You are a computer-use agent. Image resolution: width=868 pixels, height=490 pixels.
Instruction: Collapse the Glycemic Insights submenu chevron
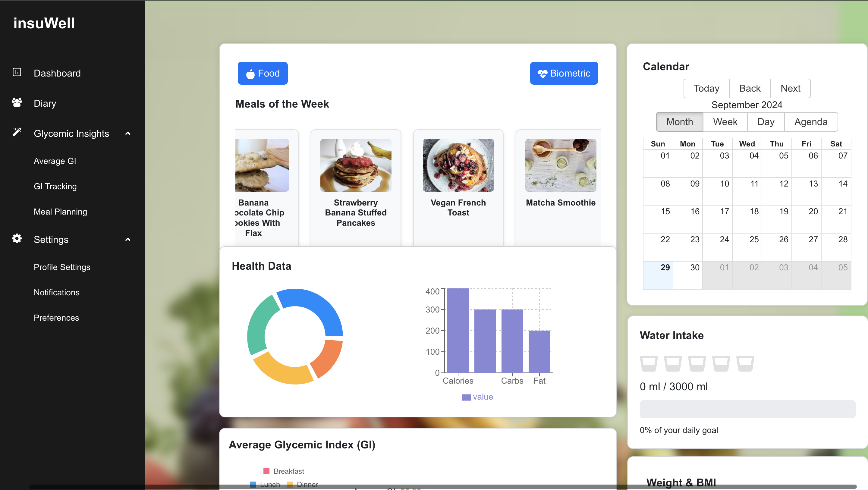[x=128, y=133]
